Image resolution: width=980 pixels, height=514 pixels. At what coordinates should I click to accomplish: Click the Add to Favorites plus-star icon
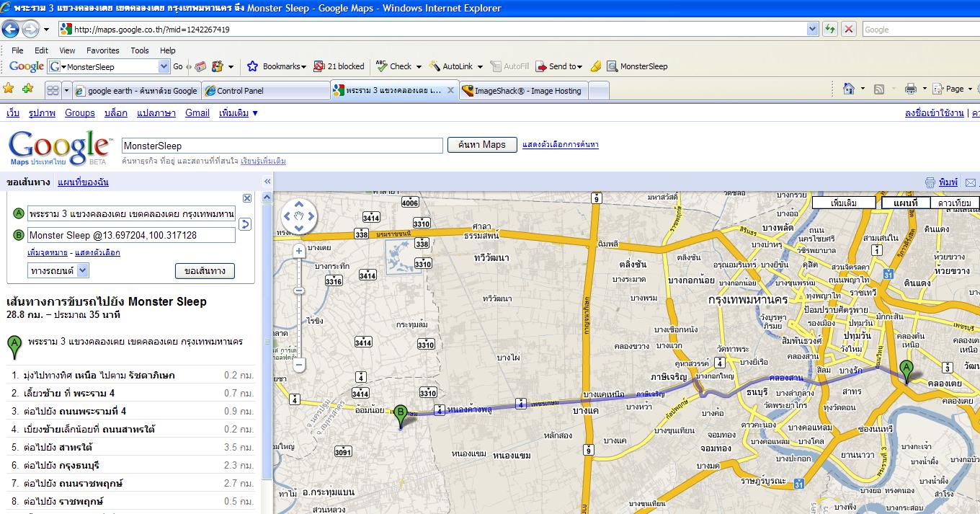point(28,89)
